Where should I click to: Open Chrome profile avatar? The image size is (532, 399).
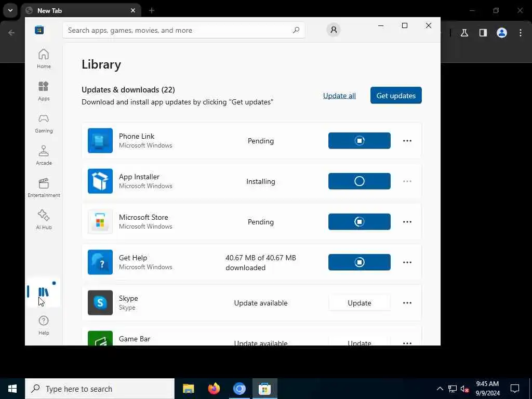(502, 33)
